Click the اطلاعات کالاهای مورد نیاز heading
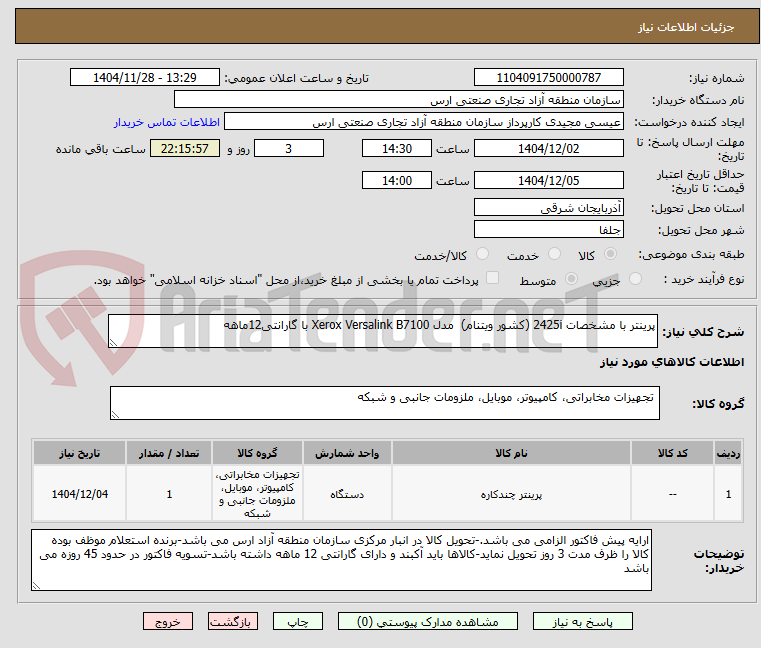 tap(672, 362)
